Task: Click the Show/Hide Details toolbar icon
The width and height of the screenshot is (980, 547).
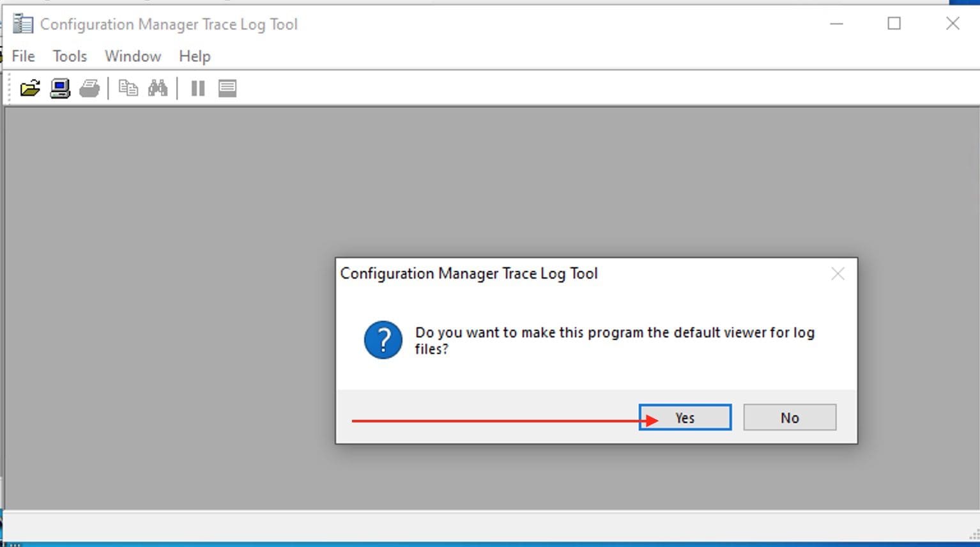Action: point(227,88)
